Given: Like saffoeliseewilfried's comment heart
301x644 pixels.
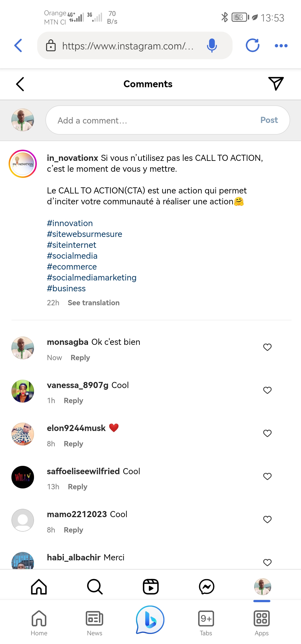Looking at the screenshot, I should (267, 476).
